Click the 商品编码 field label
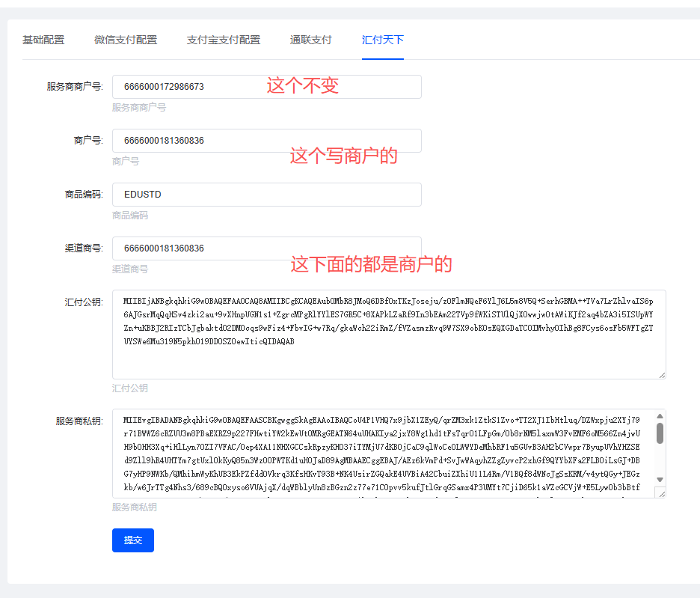700x598 pixels. [83, 195]
